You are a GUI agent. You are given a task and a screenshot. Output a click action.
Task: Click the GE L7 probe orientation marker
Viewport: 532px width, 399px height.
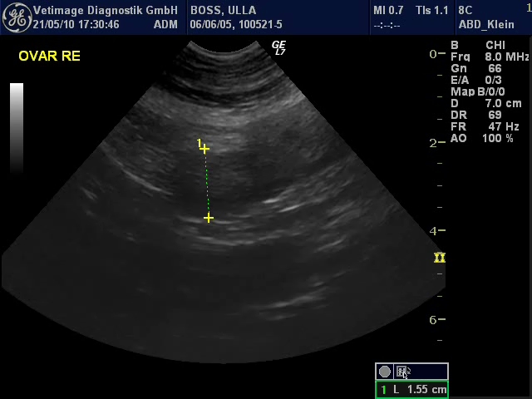coord(279,47)
